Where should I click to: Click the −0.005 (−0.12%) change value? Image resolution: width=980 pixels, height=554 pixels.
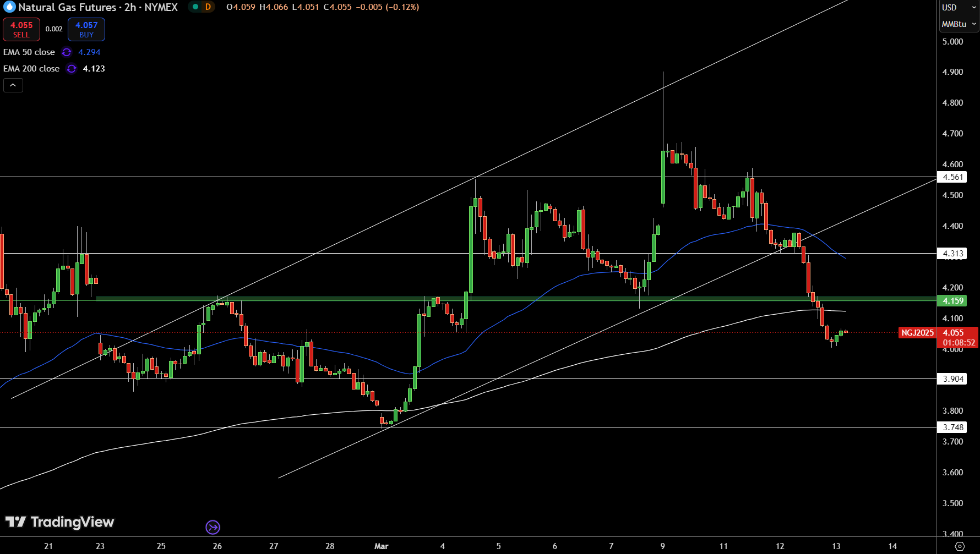point(387,7)
